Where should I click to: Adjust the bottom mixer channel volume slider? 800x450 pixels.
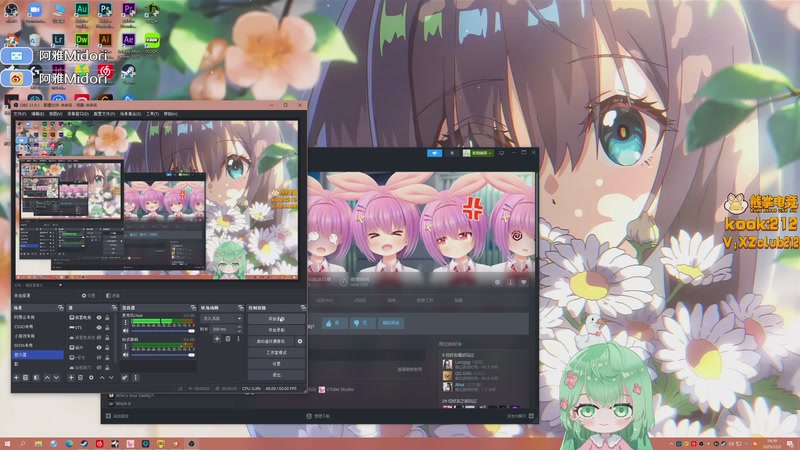click(163, 355)
